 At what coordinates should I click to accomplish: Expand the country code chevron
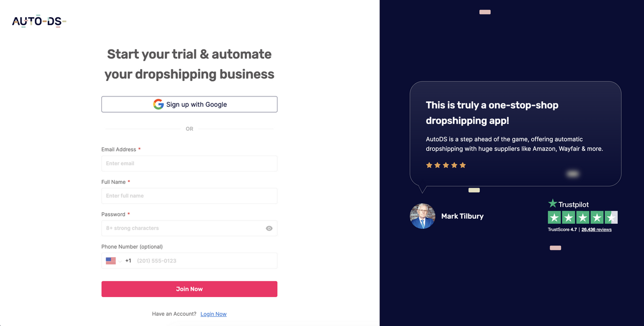point(120,261)
